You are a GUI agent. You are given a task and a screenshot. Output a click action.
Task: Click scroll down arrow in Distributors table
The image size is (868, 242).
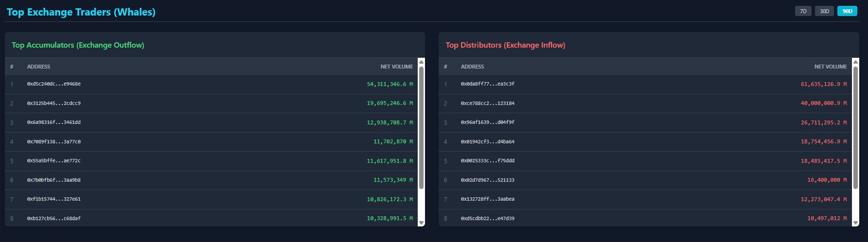pos(855,223)
